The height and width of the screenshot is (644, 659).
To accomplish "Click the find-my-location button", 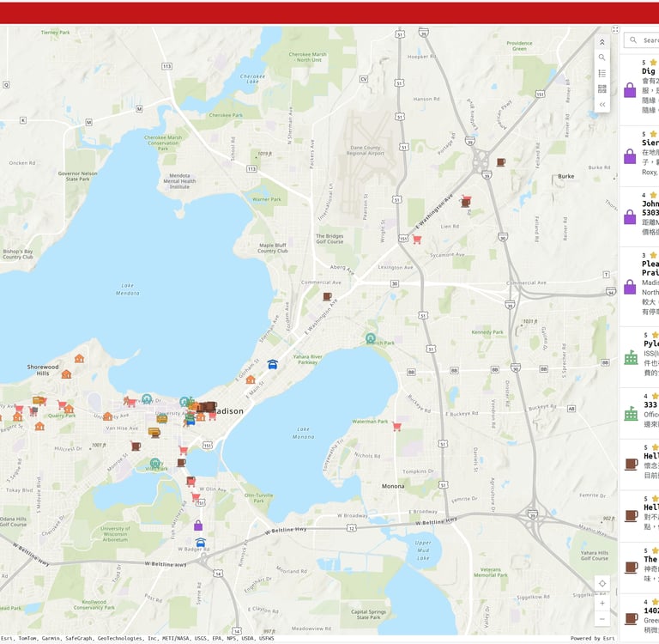I will pyautogui.click(x=602, y=583).
